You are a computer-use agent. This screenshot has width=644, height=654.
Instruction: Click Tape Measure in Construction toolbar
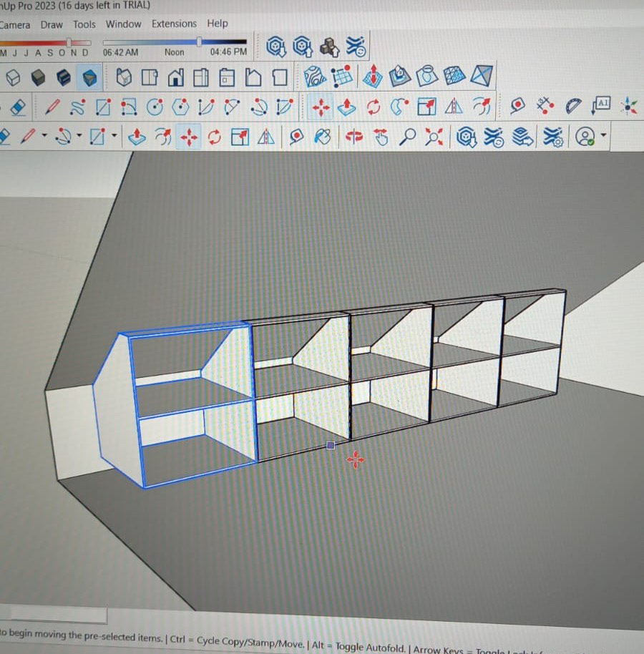pos(517,105)
